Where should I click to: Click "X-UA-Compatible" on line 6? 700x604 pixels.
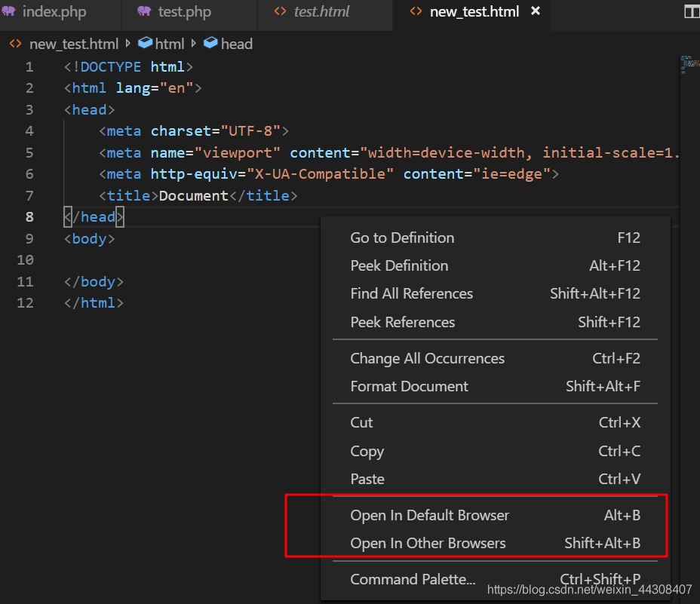(x=320, y=173)
